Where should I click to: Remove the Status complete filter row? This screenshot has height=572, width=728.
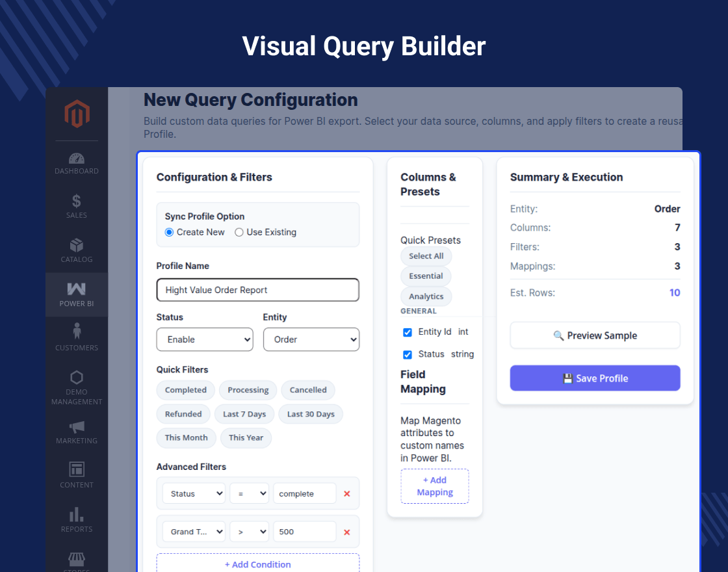pyautogui.click(x=347, y=493)
